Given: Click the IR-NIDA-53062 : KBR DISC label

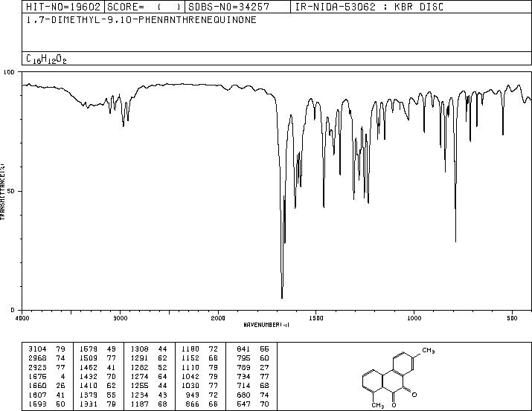Looking at the screenshot, I should [x=369, y=7].
